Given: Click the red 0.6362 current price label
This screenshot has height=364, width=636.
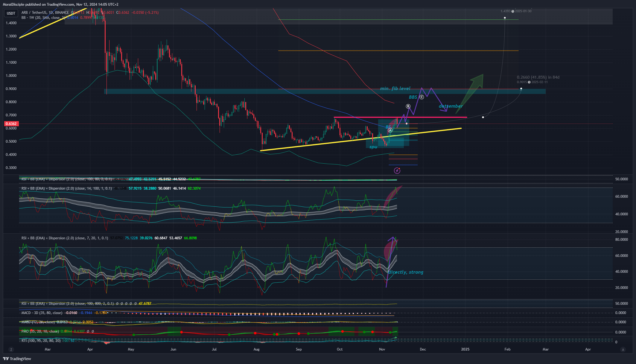Looking at the screenshot, I should pyautogui.click(x=11, y=124).
